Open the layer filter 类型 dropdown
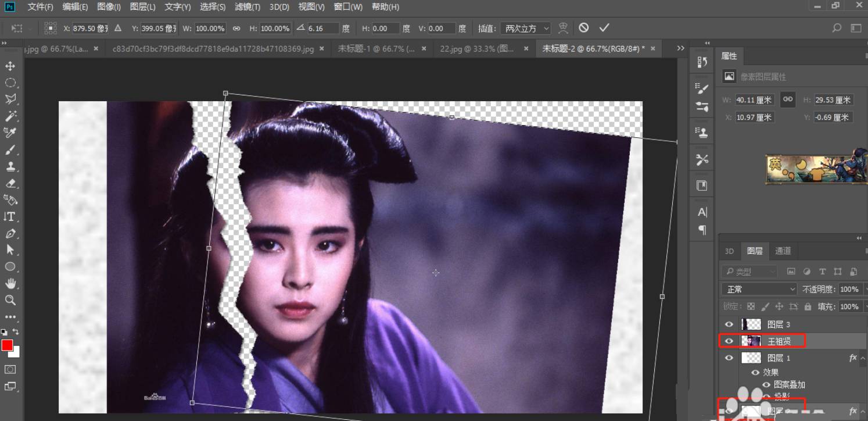The height and width of the screenshot is (421, 868). coord(749,272)
